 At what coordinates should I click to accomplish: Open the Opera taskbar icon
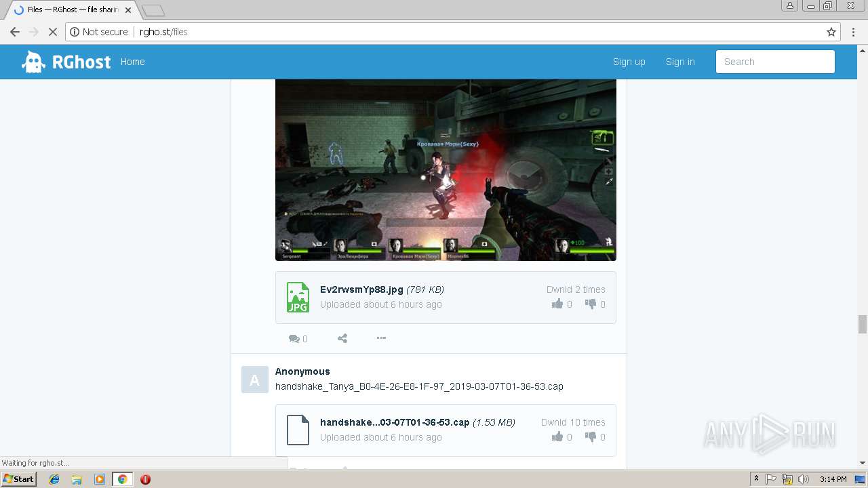[x=145, y=479]
